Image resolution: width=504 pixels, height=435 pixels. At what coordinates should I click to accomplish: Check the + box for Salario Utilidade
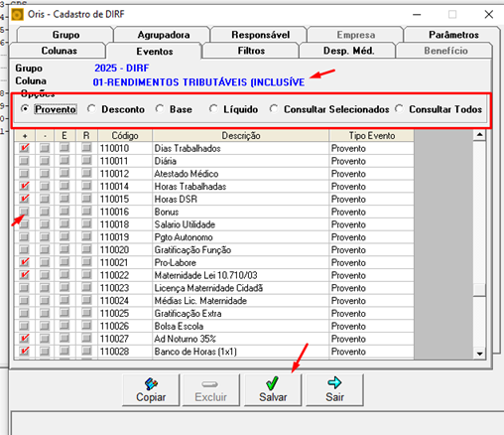tap(24, 224)
